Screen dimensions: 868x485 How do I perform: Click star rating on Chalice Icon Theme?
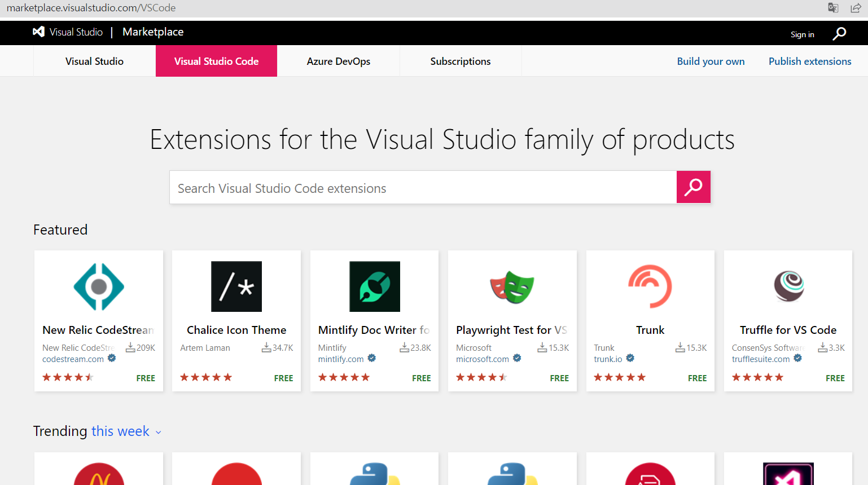pyautogui.click(x=206, y=377)
